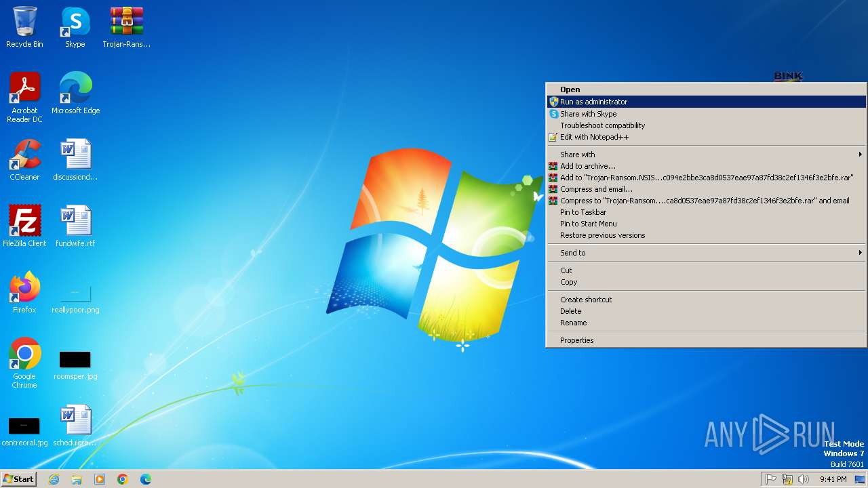Choose Edit with Notepad++

[x=706, y=137]
